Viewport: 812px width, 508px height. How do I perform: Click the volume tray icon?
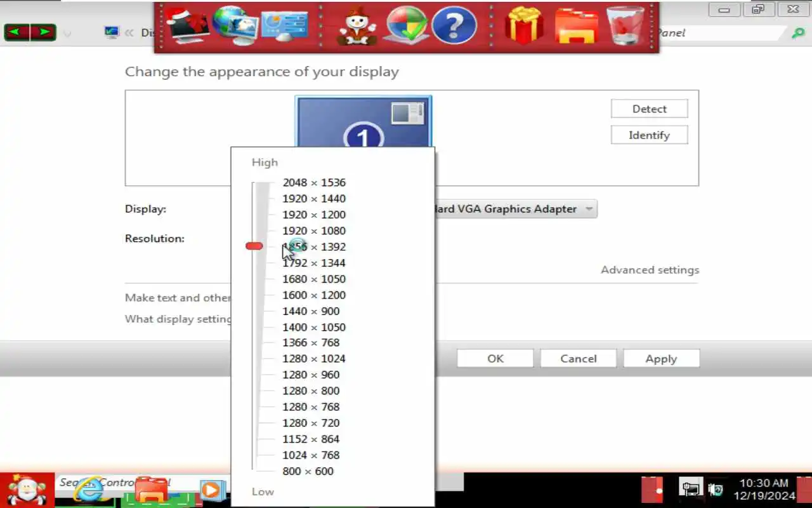(x=716, y=490)
